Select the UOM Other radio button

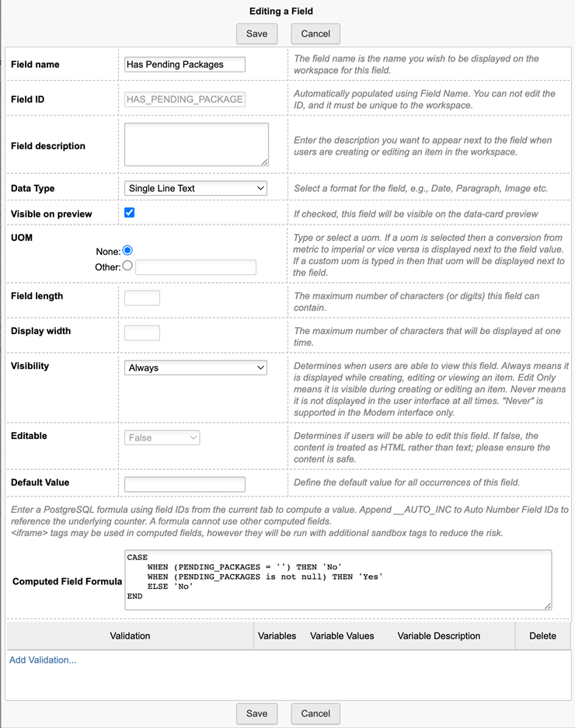(127, 266)
